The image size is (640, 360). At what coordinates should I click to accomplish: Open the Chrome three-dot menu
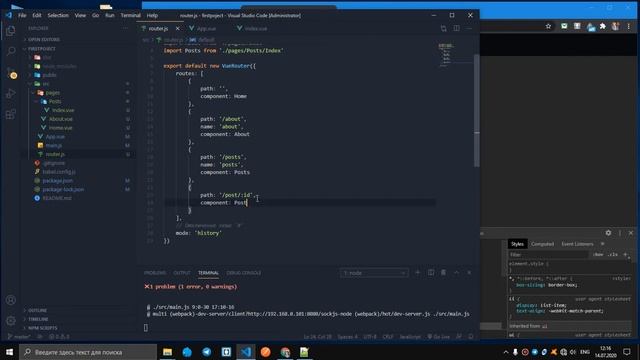pyautogui.click(x=629, y=26)
